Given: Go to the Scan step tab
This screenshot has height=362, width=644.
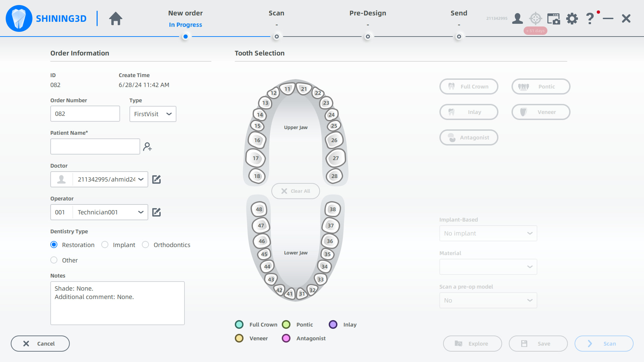Looking at the screenshot, I should (x=276, y=13).
